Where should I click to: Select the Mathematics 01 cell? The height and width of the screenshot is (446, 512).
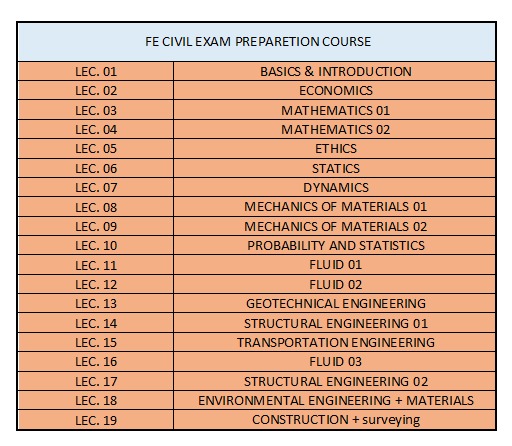point(334,110)
